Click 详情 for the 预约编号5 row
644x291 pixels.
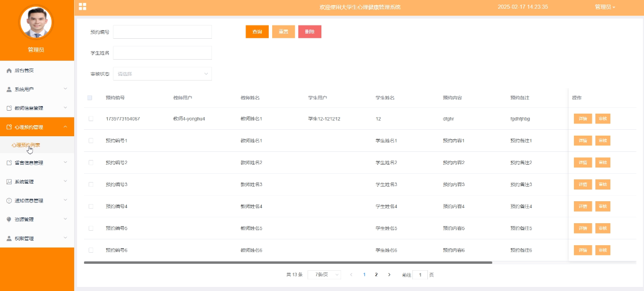click(x=583, y=228)
